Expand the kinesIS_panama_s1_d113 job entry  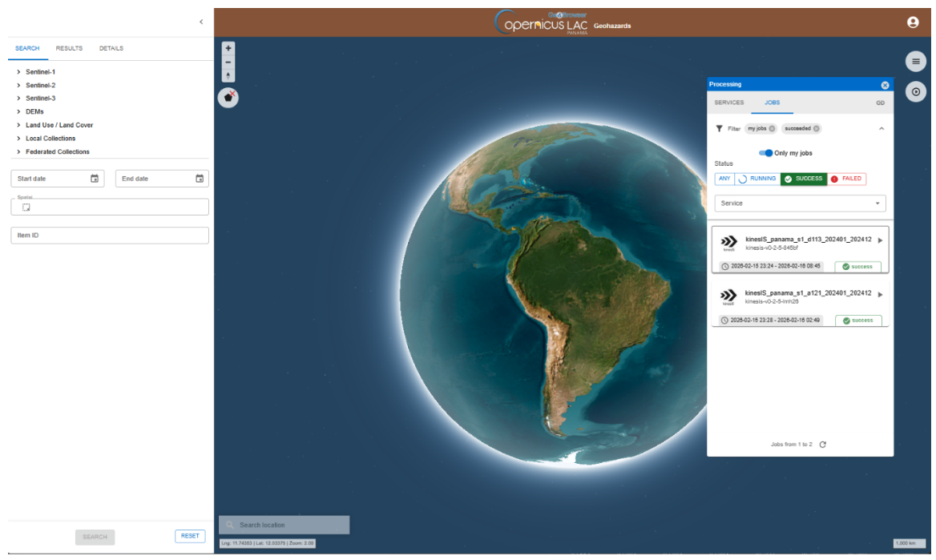point(881,240)
